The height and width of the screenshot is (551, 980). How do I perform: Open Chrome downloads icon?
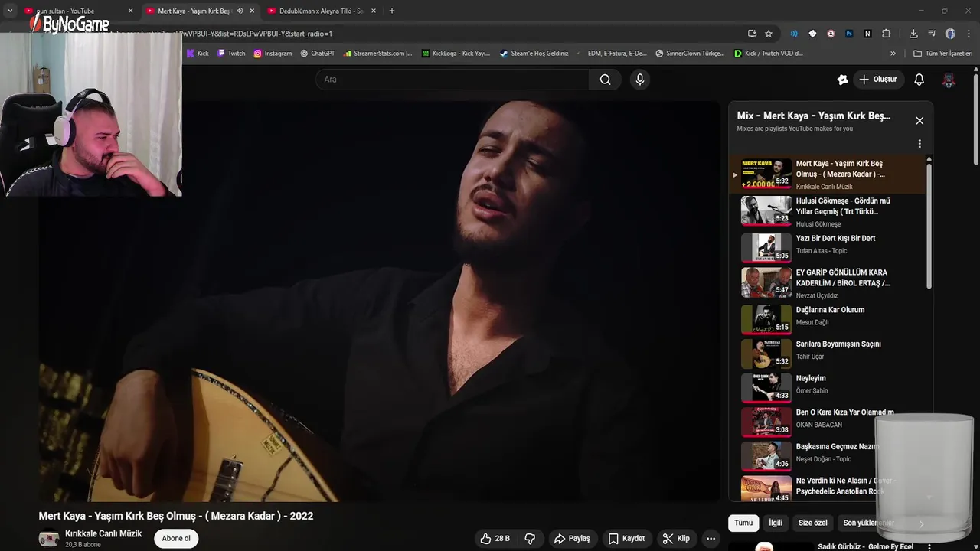[913, 34]
